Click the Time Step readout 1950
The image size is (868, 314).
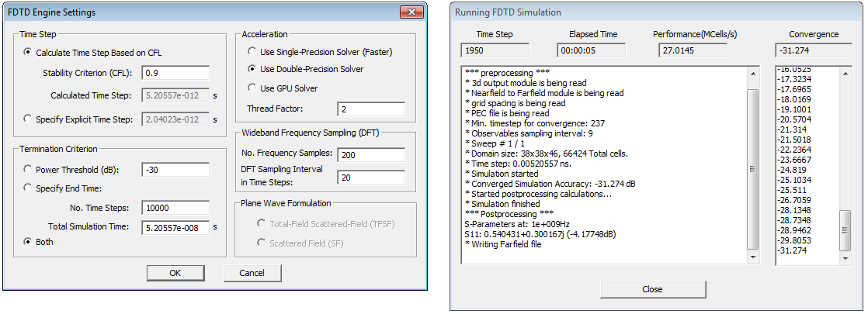point(495,51)
